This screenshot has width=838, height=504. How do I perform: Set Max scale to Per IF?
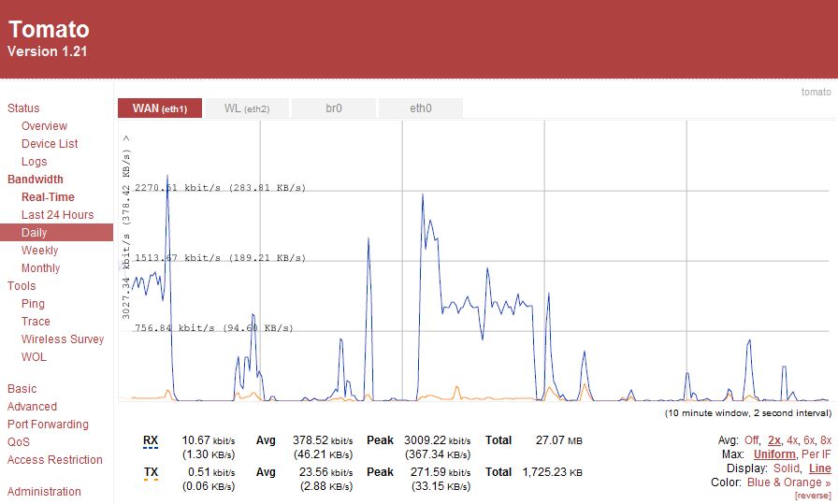click(816, 454)
